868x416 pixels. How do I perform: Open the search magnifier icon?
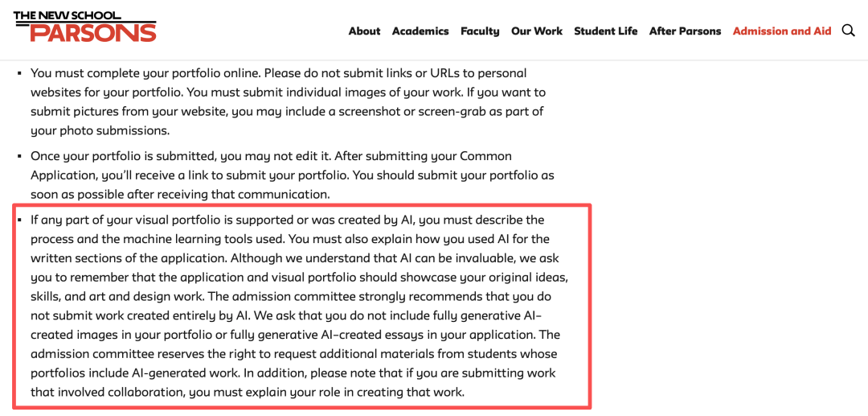pyautogui.click(x=848, y=31)
